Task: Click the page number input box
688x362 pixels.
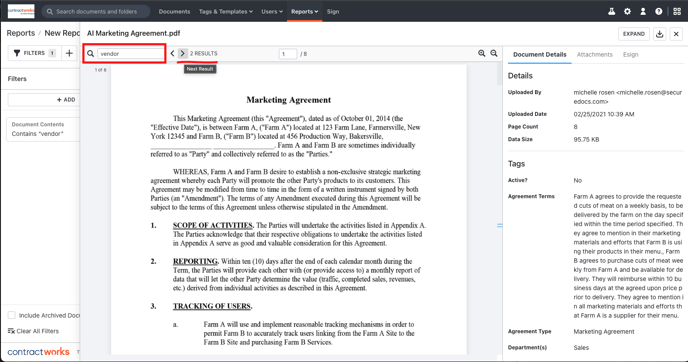Action: [288, 54]
